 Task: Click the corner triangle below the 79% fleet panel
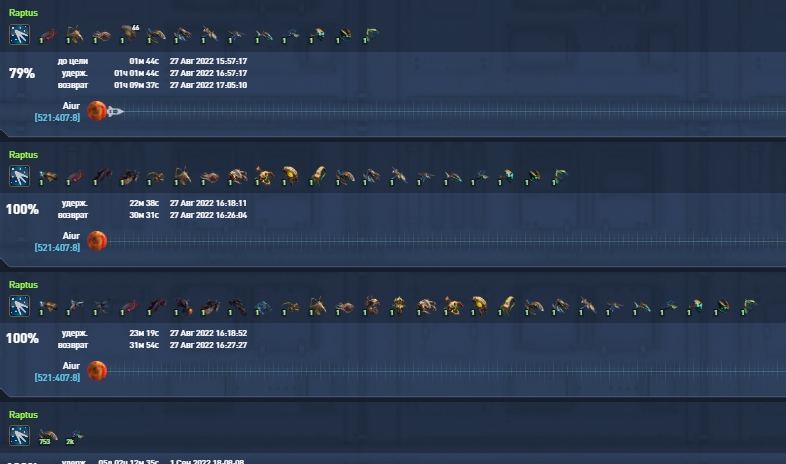tap(4, 133)
